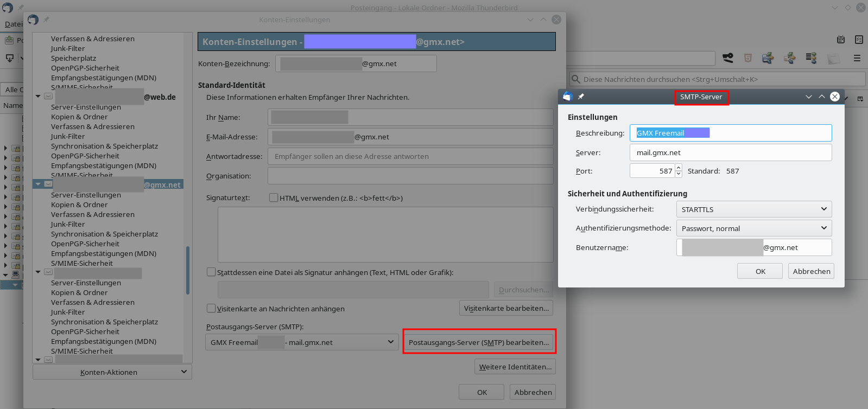The image size is (868, 409).
Task: Click the Name column header in the main window
Action: 13,105
